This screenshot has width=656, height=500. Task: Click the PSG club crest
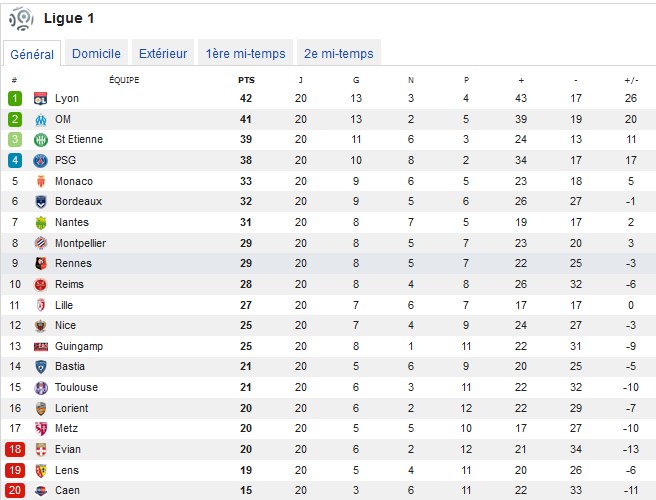(41, 161)
